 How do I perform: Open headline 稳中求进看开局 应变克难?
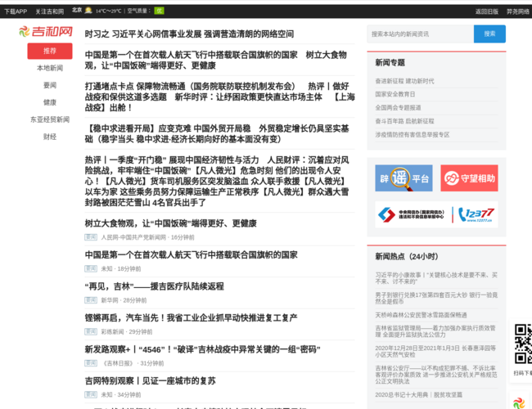point(168,128)
